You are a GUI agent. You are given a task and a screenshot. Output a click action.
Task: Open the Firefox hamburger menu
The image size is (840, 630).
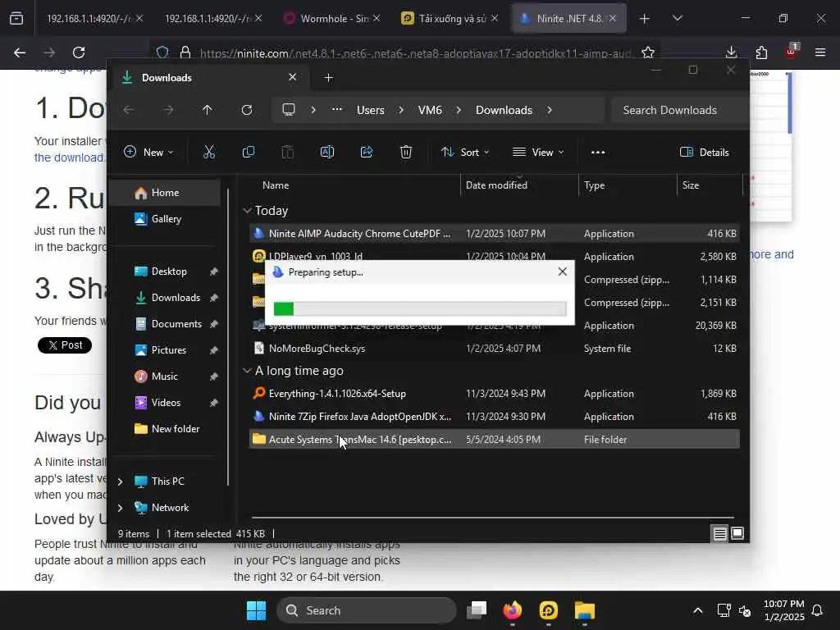click(x=820, y=52)
